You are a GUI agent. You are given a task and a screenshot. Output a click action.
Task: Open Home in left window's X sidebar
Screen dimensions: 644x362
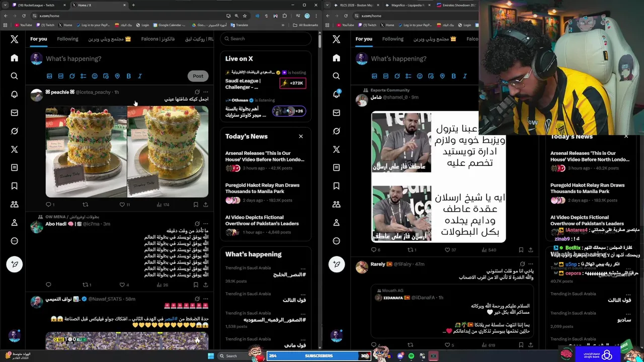(x=14, y=58)
